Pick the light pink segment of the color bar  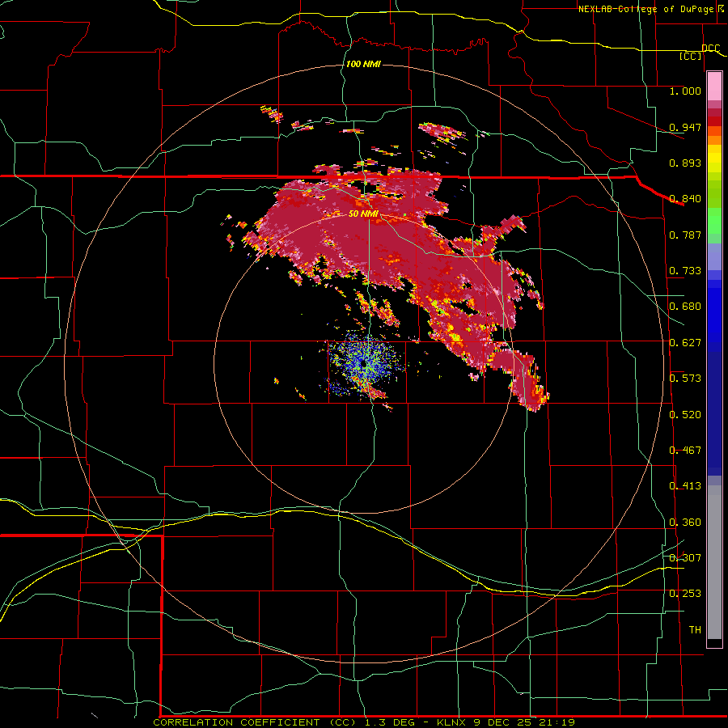pyautogui.click(x=714, y=87)
